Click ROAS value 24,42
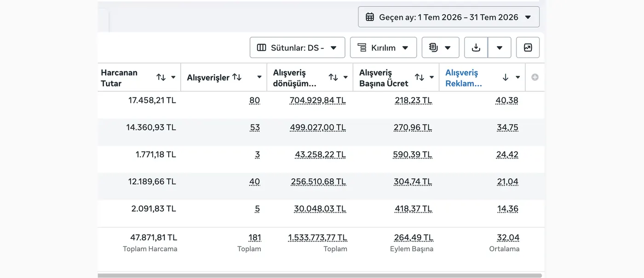 coord(507,155)
